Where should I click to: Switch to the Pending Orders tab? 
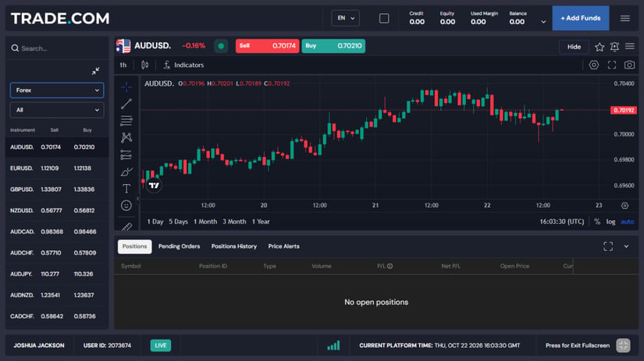tap(179, 246)
